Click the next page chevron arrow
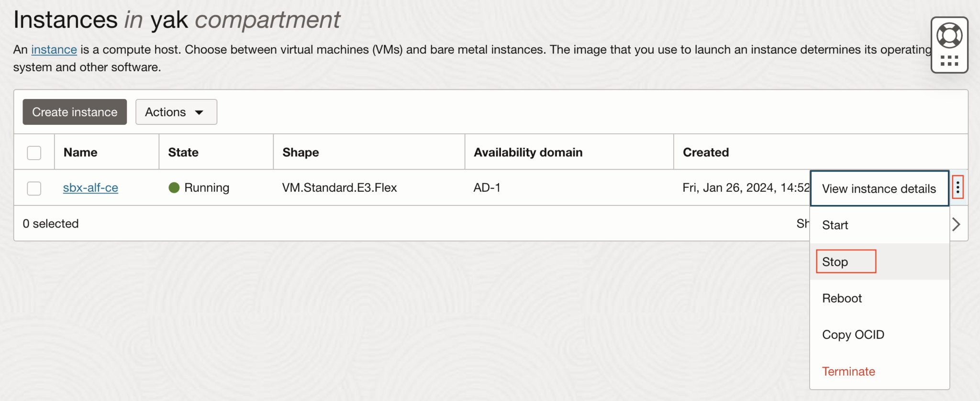Image resolution: width=980 pixels, height=401 pixels. (x=956, y=224)
